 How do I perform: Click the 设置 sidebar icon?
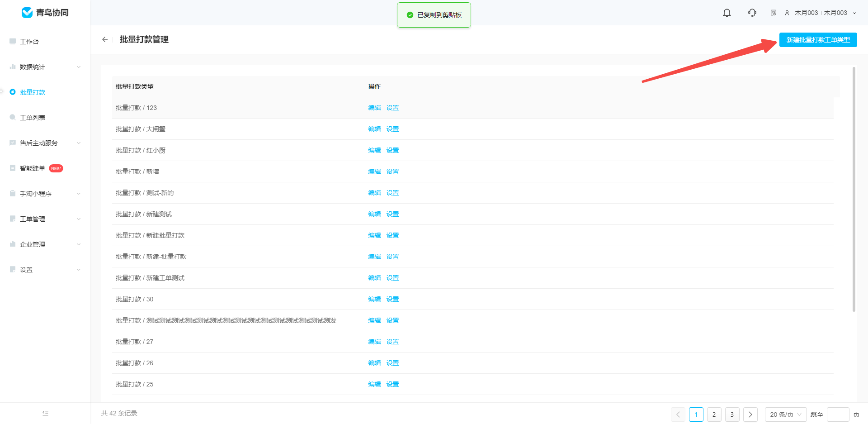pos(13,269)
